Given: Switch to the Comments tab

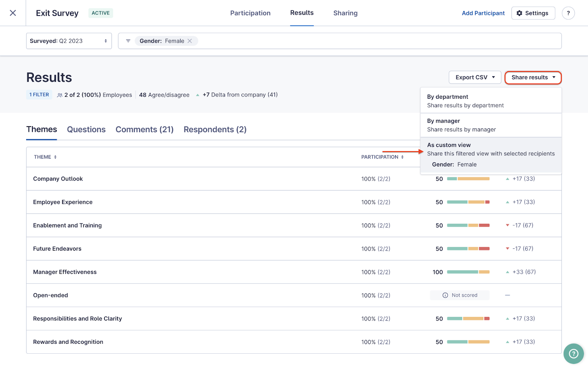Looking at the screenshot, I should (x=144, y=129).
